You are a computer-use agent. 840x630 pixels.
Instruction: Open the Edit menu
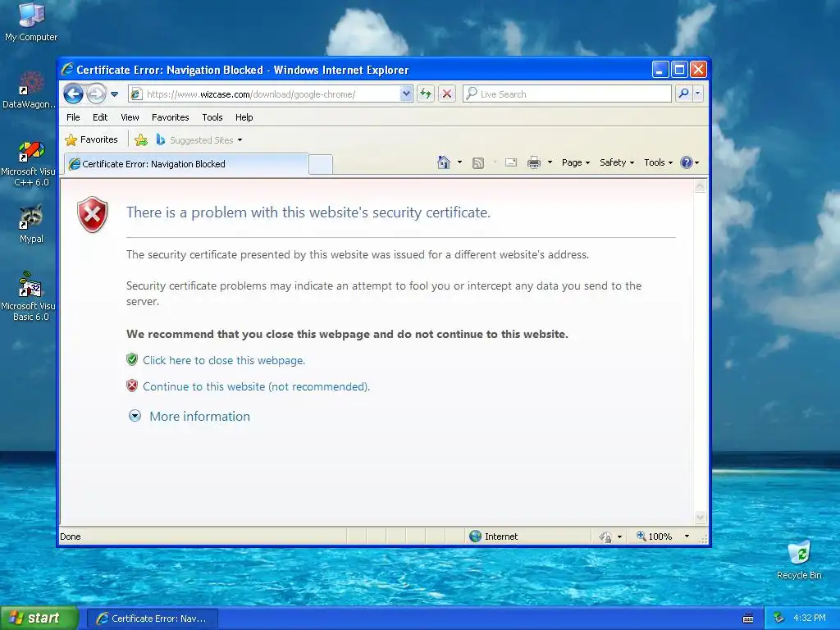click(100, 117)
